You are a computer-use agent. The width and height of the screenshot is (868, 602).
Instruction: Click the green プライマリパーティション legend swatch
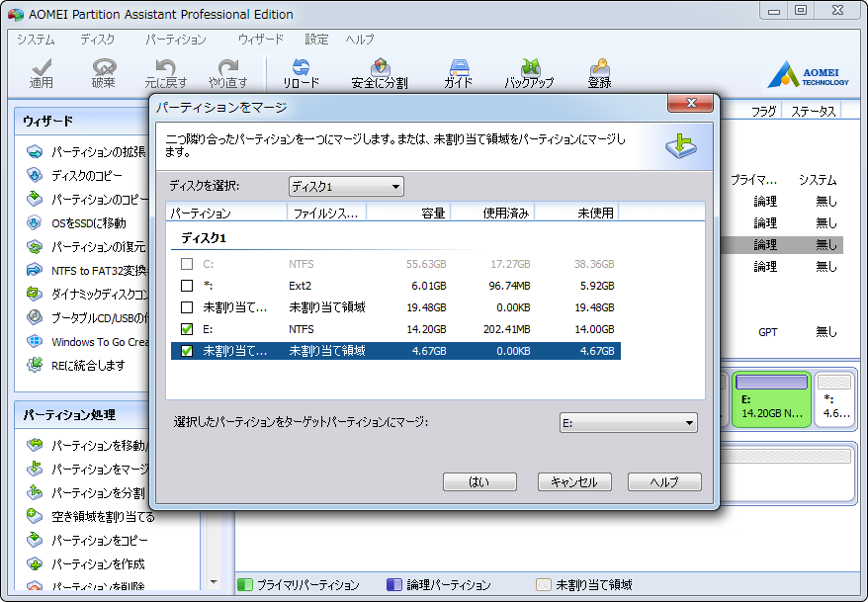(244, 585)
